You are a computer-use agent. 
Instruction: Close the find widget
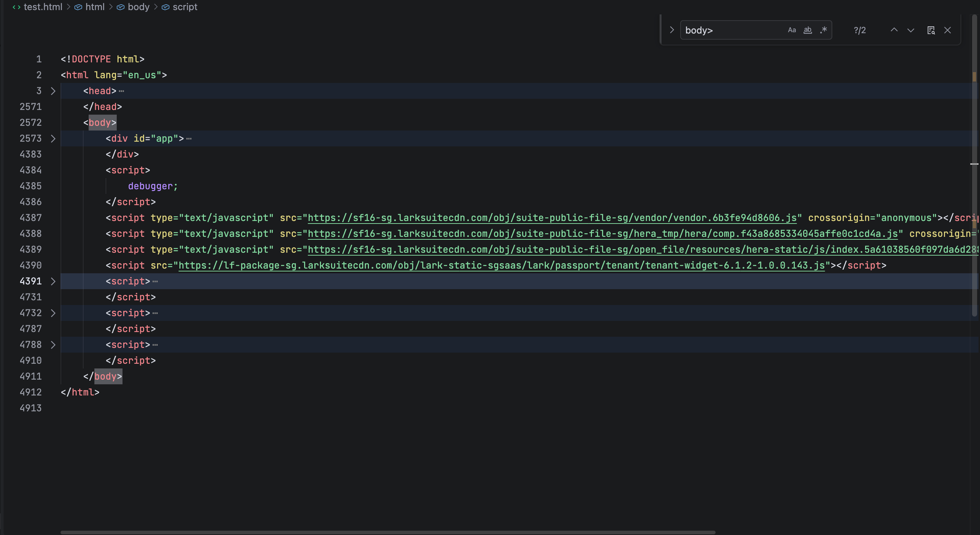point(947,30)
